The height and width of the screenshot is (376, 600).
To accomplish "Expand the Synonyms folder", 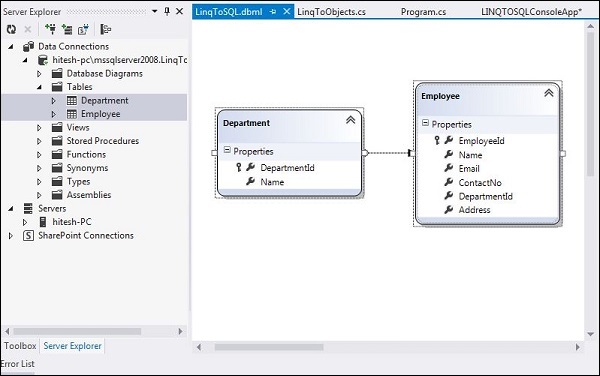I will coord(39,168).
